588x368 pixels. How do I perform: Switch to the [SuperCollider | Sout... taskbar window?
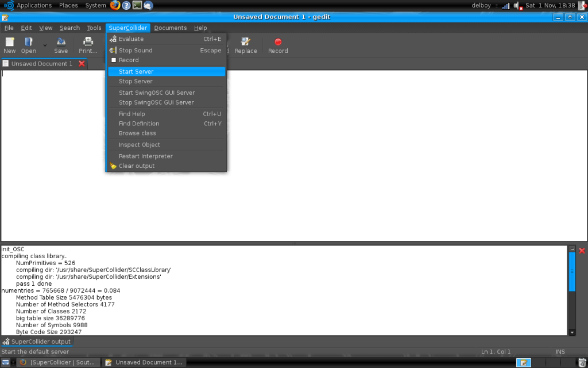(58, 362)
